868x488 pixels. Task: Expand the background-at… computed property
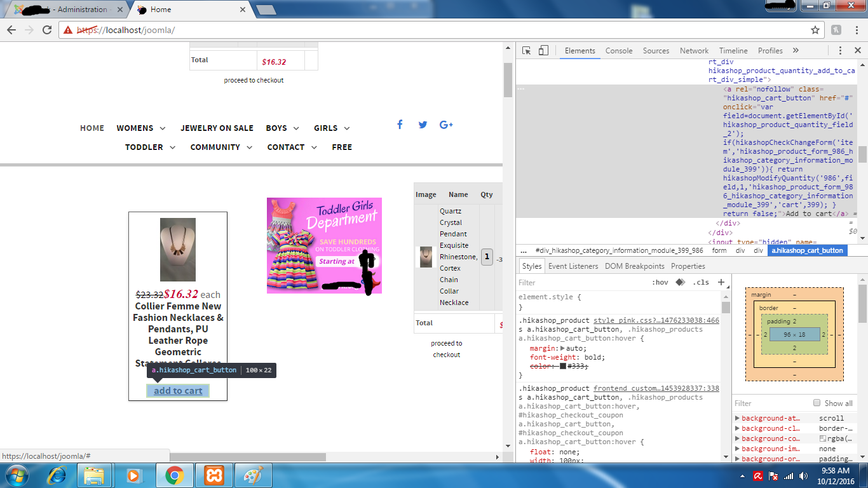737,418
